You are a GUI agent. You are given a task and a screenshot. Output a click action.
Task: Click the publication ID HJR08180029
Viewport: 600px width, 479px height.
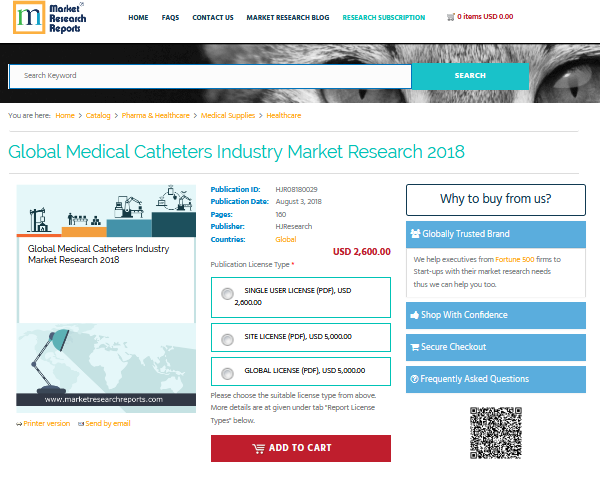click(297, 189)
